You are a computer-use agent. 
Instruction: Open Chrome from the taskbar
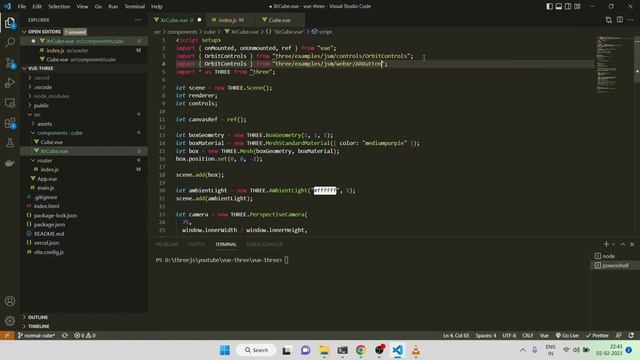pyautogui.click(x=361, y=350)
